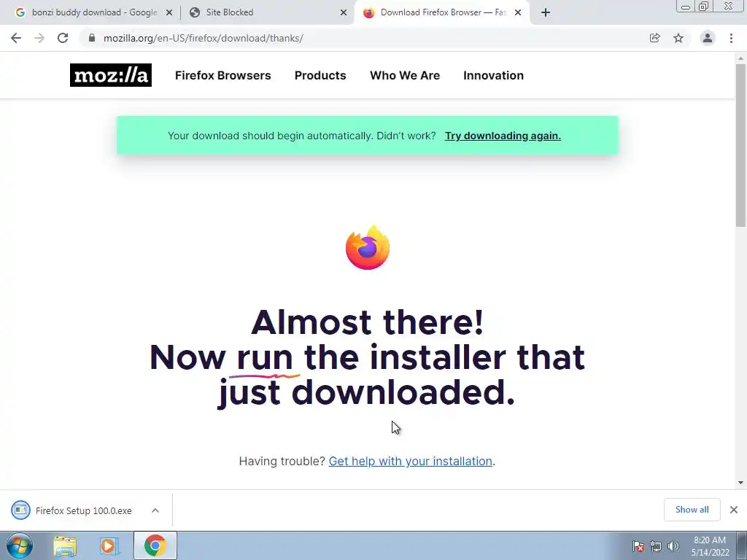Show all downloads

point(692,510)
